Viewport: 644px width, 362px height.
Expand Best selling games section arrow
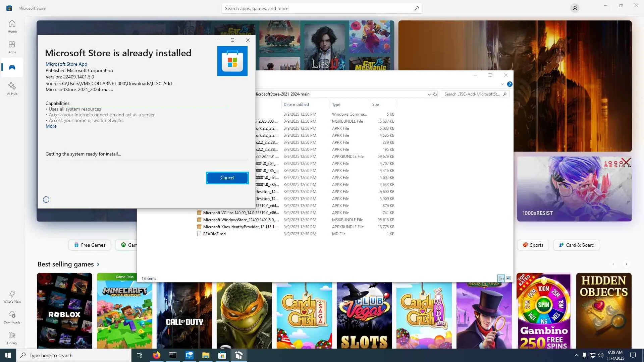pos(98,264)
